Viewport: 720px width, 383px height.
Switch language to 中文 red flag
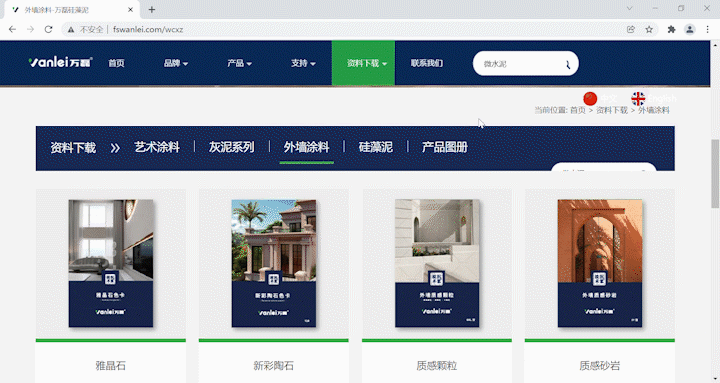click(x=600, y=98)
